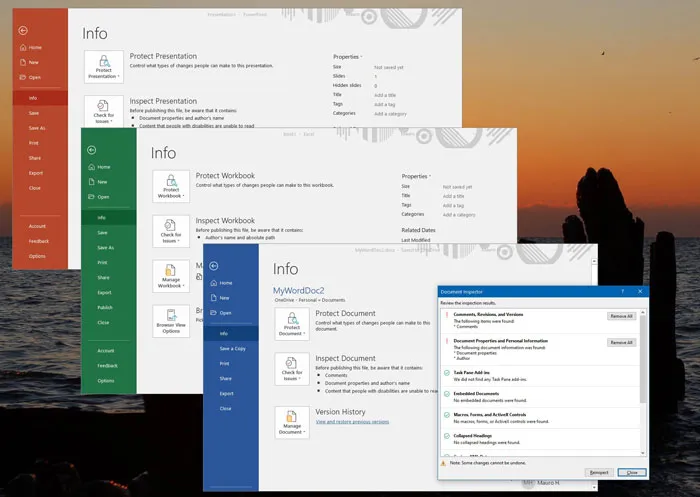Open Manage Document button
The height and width of the screenshot is (497, 700).
[x=292, y=423]
